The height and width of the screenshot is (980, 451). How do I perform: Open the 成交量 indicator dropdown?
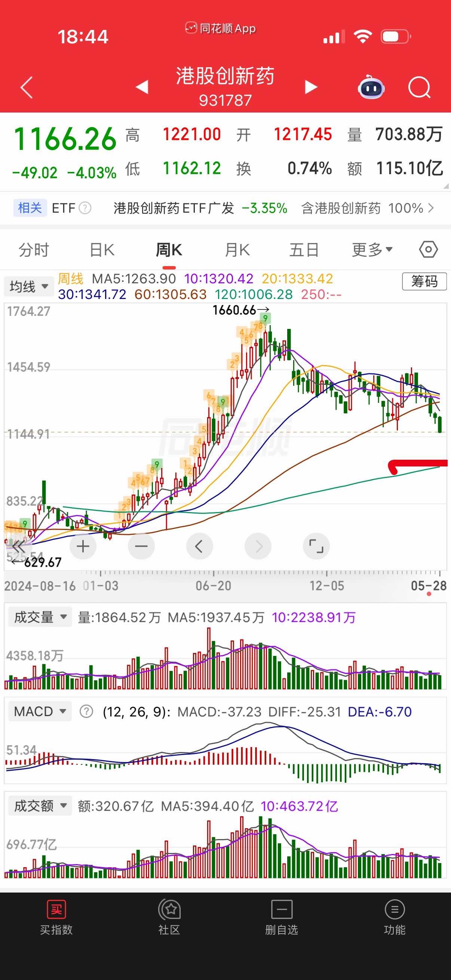[40, 617]
